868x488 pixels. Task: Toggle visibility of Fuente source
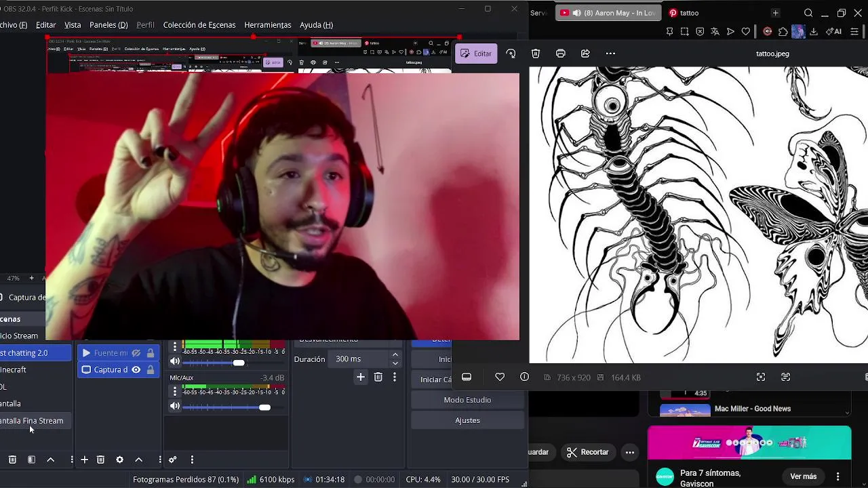[x=136, y=353]
